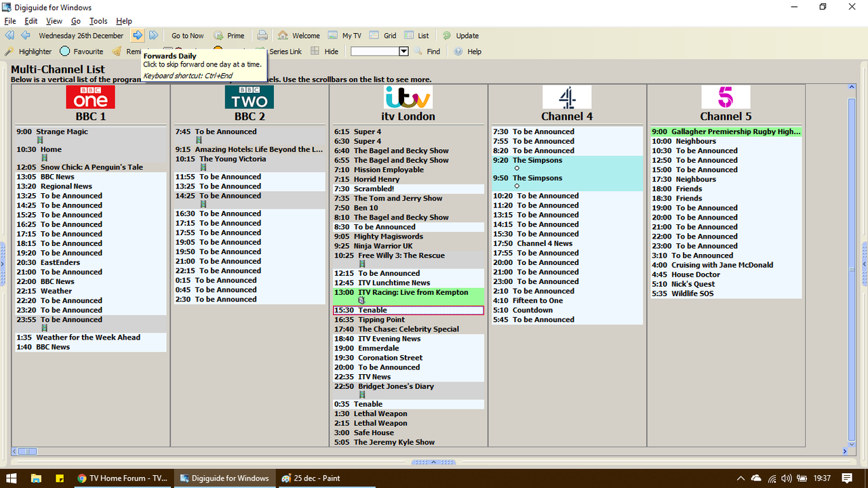Select 9:20 The Simpsons listing
Viewport: 868px width, 488px height.
coord(567,165)
